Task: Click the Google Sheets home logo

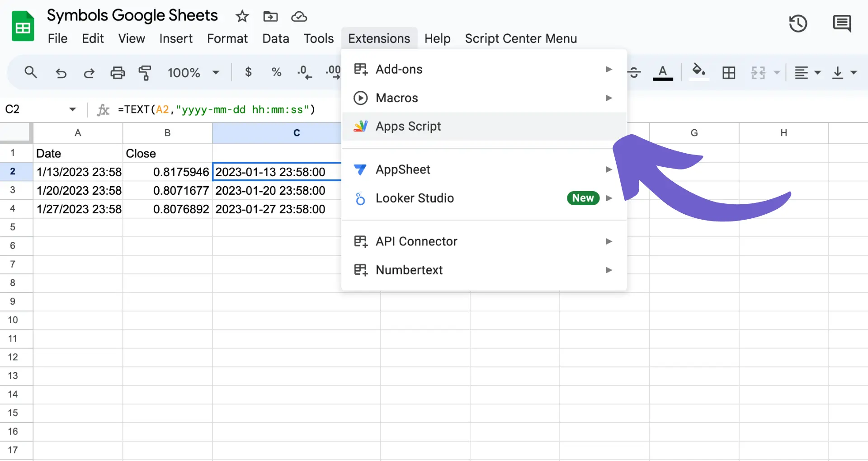Action: pyautogui.click(x=23, y=26)
